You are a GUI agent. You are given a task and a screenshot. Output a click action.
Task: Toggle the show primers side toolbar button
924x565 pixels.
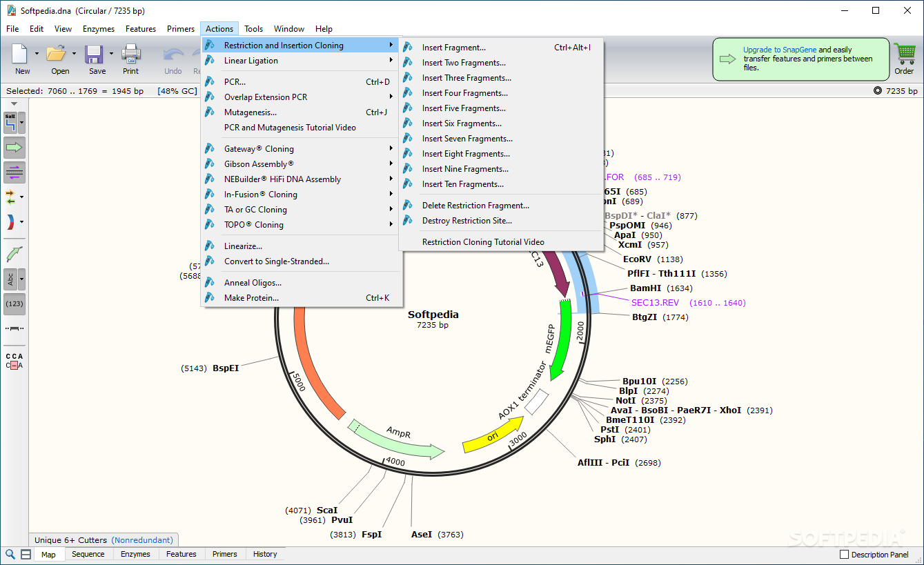[x=14, y=172]
